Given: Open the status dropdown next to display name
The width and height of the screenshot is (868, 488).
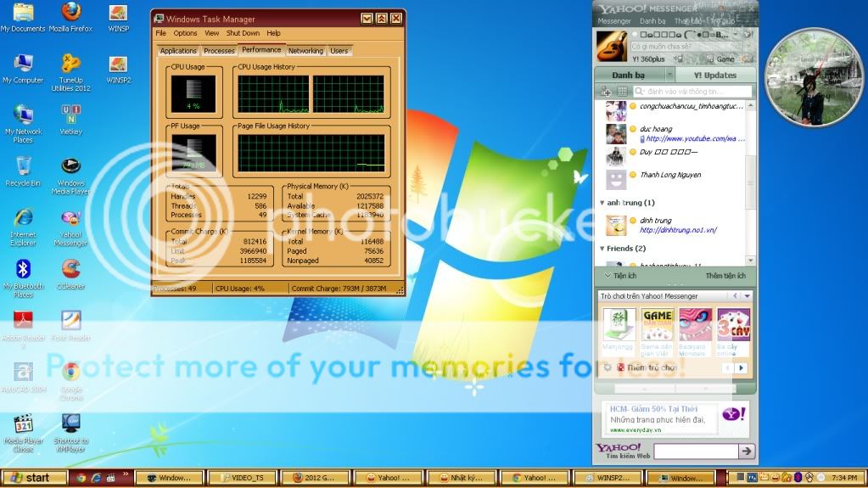Looking at the screenshot, I should tap(736, 34).
